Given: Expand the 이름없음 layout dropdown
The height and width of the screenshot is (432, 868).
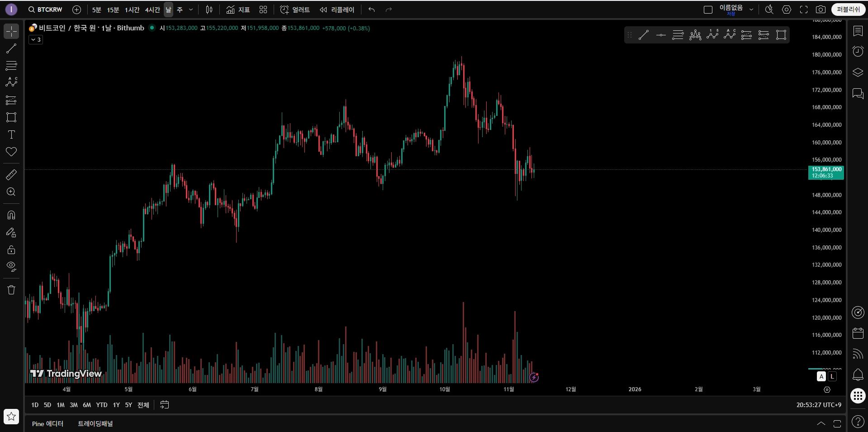Looking at the screenshot, I should point(751,10).
